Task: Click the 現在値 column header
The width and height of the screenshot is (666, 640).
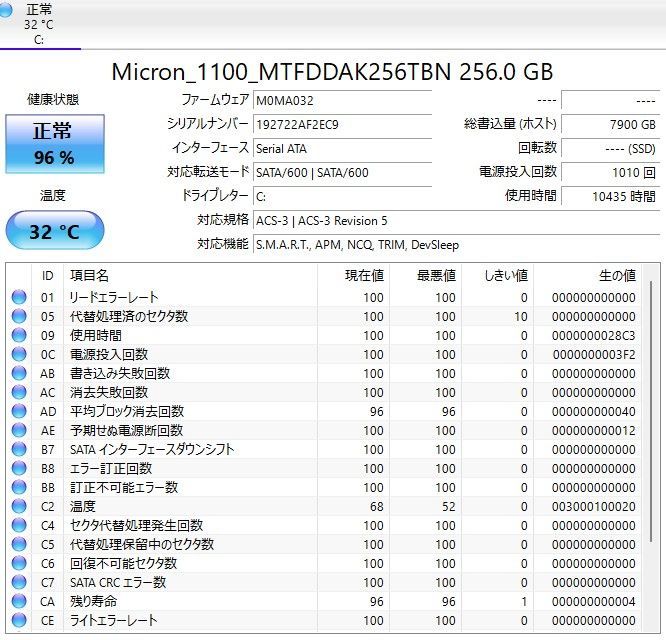Action: coord(353,276)
